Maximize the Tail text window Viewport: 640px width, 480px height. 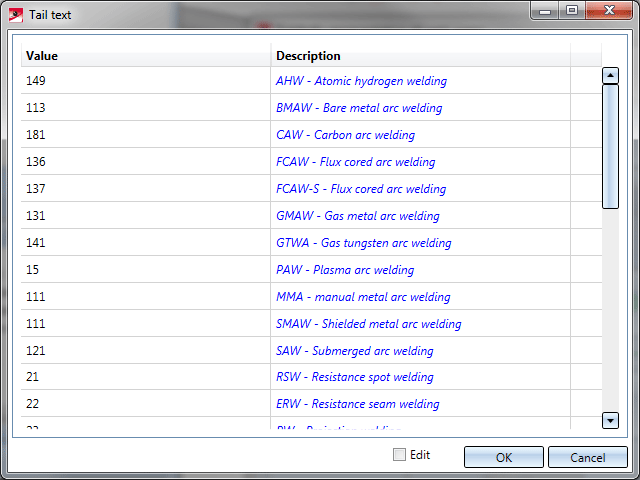click(x=572, y=11)
